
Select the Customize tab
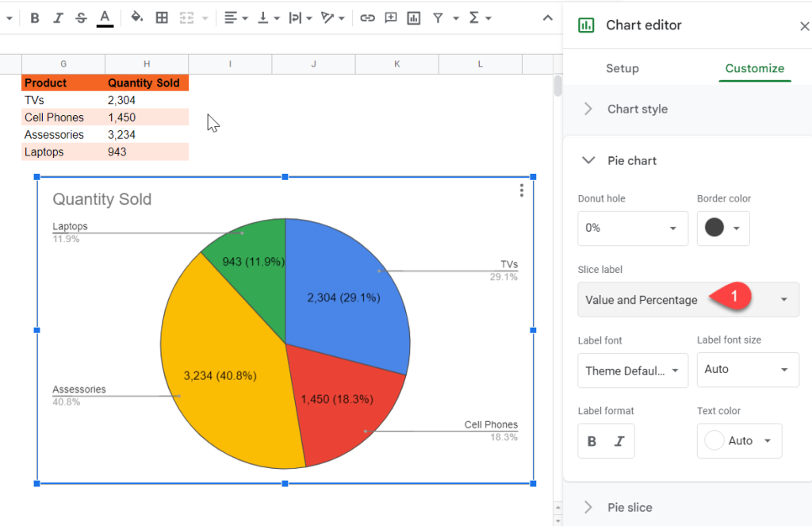[x=754, y=69]
